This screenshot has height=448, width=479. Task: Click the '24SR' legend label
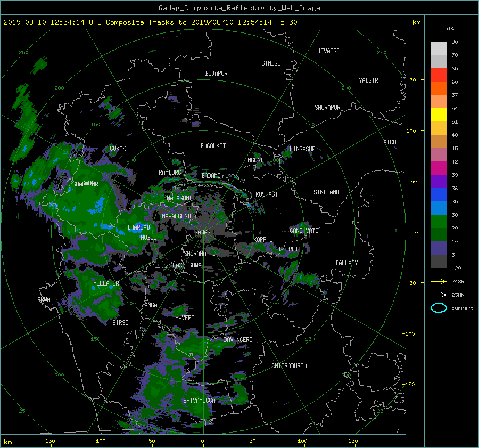pyautogui.click(x=458, y=282)
